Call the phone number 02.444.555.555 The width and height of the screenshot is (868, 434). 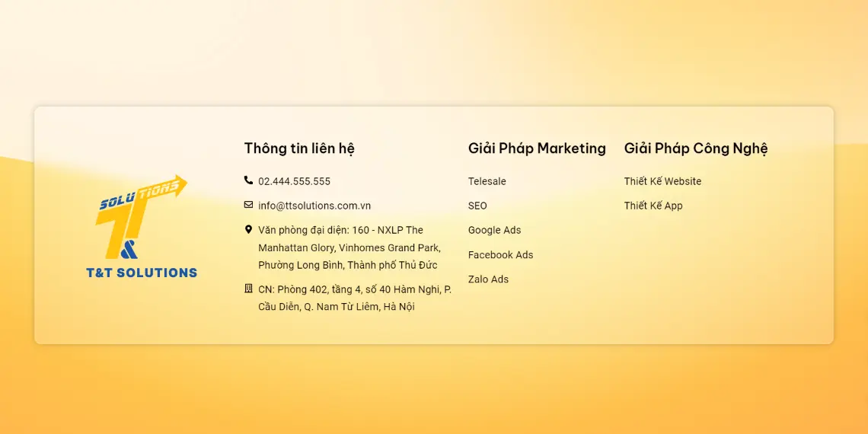[x=294, y=181]
